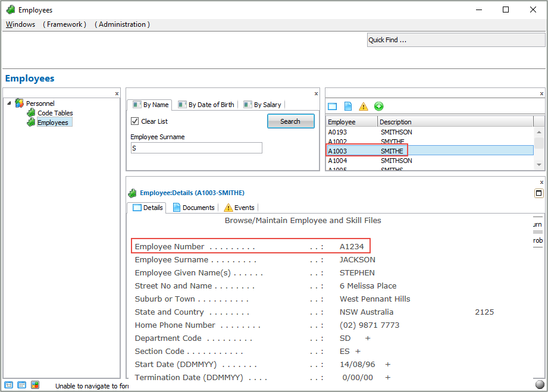Close the search filter panel
Viewport: 548px width, 392px height.
point(316,93)
